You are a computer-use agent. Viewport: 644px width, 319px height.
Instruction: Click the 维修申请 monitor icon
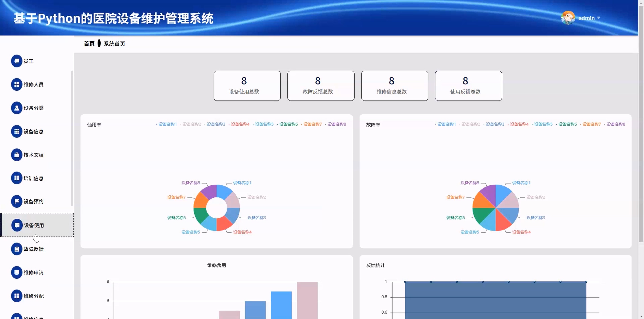(16, 272)
